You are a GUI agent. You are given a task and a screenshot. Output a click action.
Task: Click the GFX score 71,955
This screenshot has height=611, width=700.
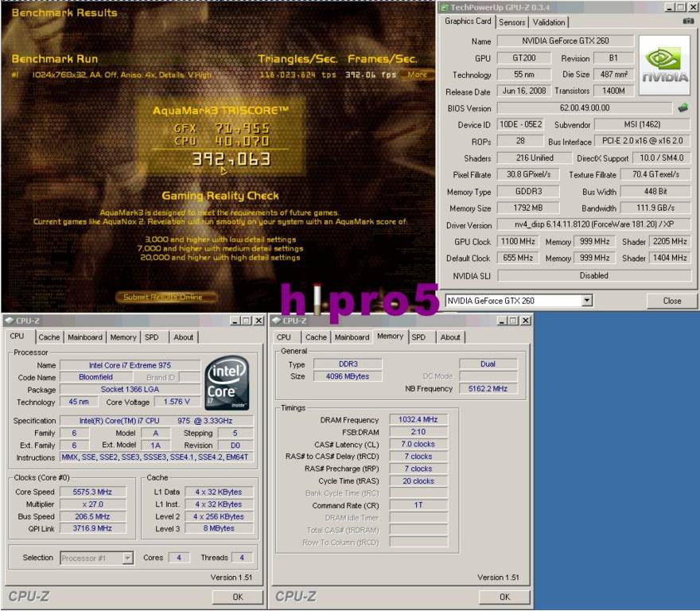tap(243, 129)
